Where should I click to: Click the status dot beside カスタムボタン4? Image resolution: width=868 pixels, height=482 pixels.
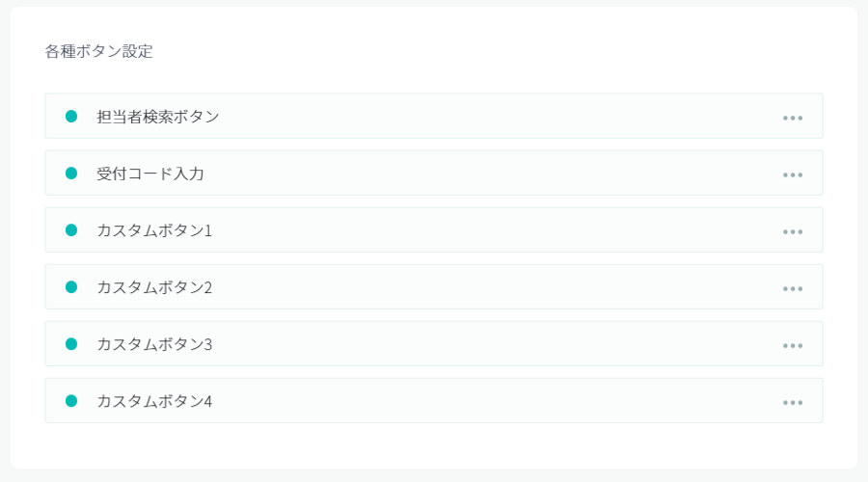(71, 401)
